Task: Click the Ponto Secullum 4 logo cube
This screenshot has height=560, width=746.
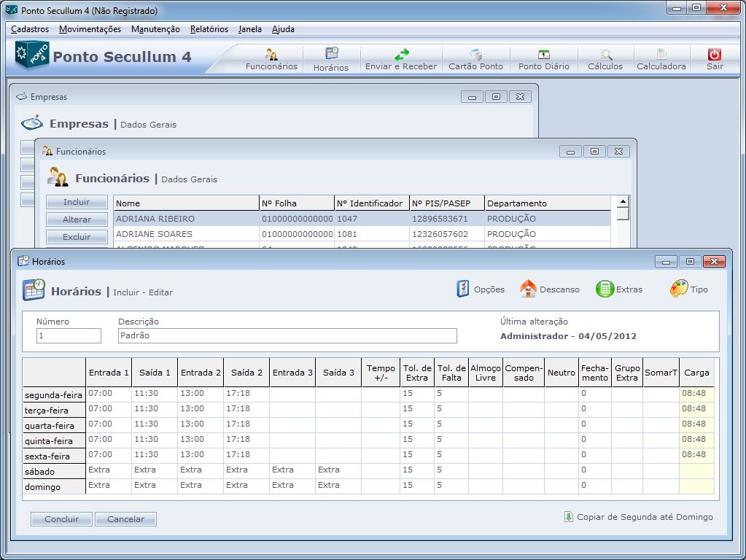Action: coord(31,54)
